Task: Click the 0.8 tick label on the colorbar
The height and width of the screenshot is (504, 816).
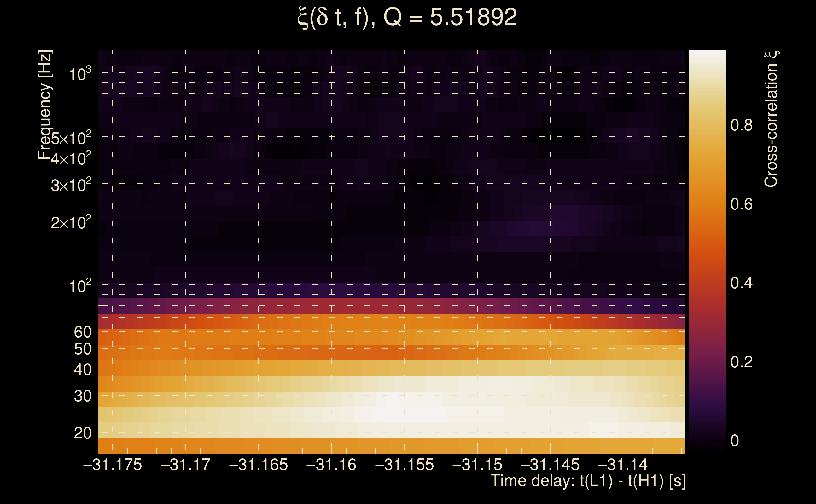Action: tap(741, 125)
